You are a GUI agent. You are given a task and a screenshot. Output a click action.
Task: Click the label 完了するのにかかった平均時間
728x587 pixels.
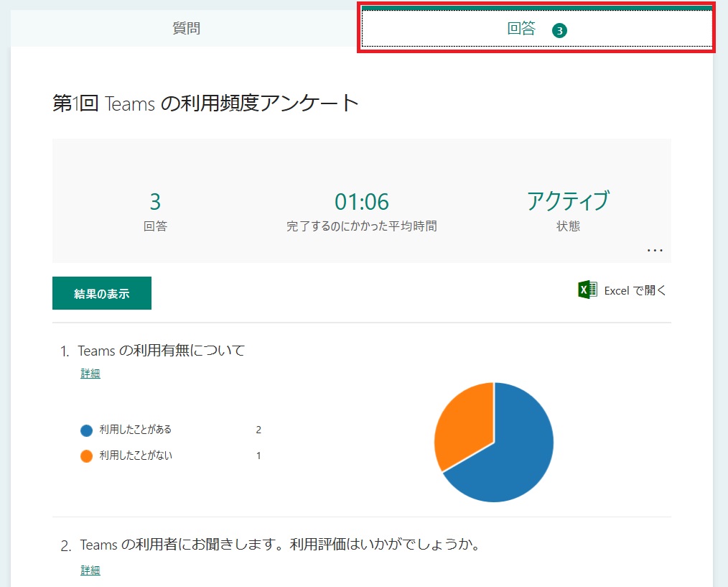(x=362, y=226)
